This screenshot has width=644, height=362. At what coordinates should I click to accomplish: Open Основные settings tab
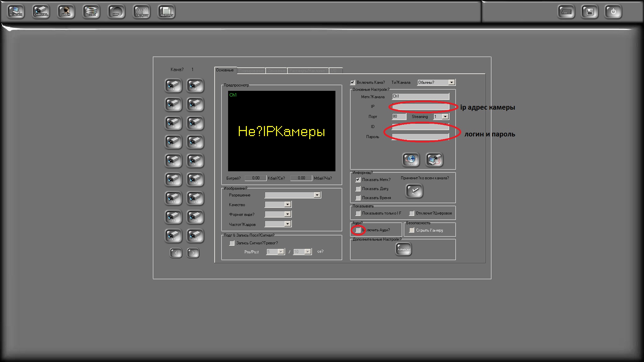click(225, 70)
